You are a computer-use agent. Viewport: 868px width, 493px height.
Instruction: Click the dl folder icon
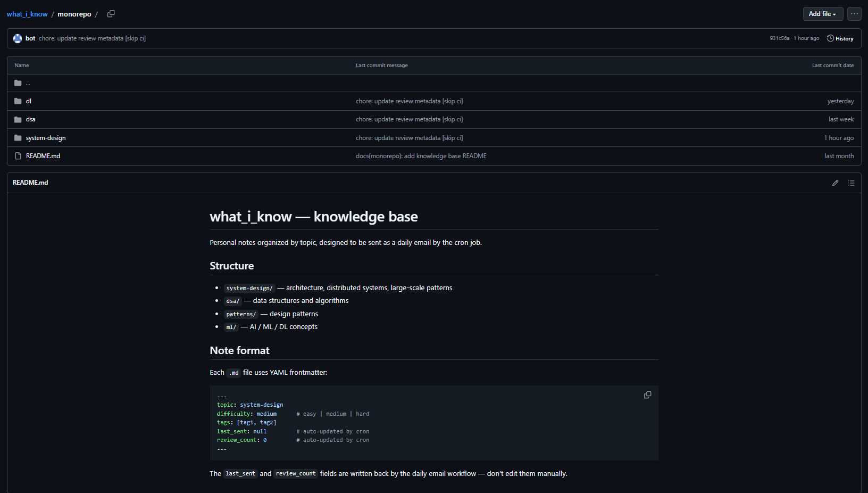click(18, 101)
